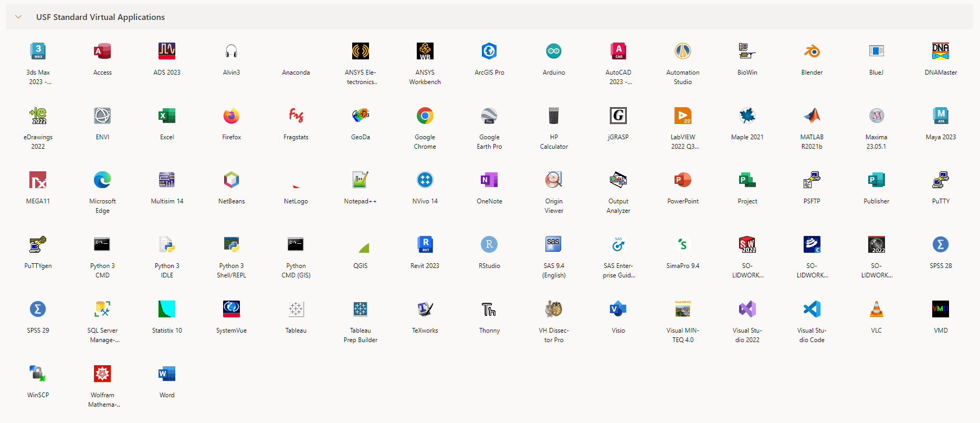Launch eDrawings 2022
Screen dimensions: 980x423
pos(38,116)
